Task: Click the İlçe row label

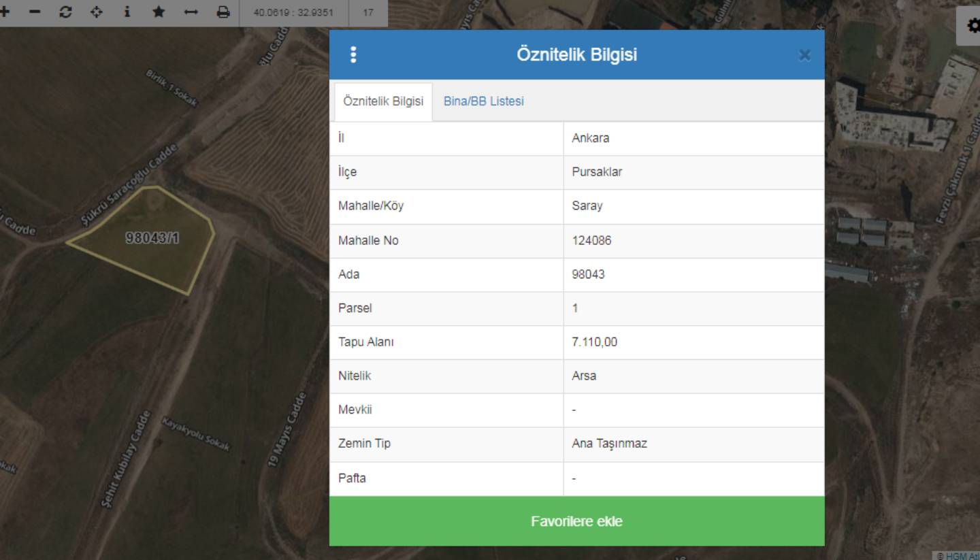Action: tap(347, 172)
